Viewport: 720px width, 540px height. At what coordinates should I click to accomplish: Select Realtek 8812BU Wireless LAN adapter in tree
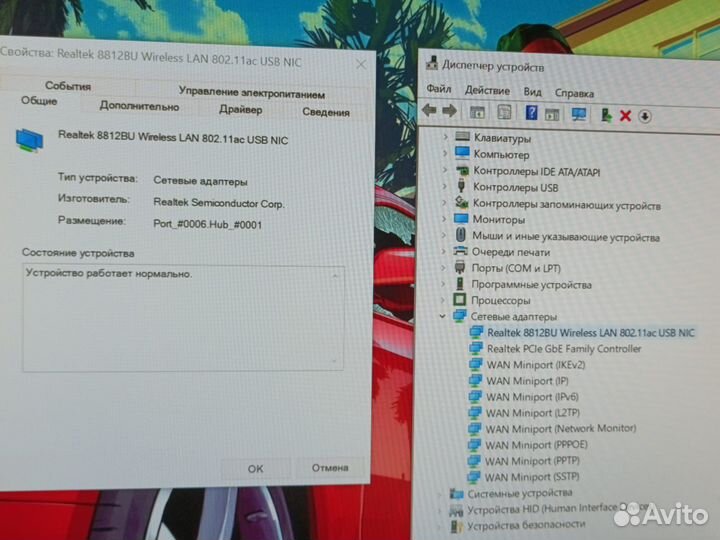click(x=590, y=332)
